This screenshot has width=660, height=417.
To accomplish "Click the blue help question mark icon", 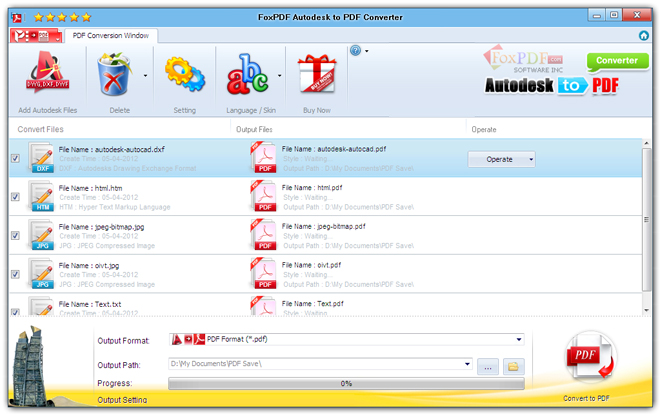I will click(x=356, y=51).
